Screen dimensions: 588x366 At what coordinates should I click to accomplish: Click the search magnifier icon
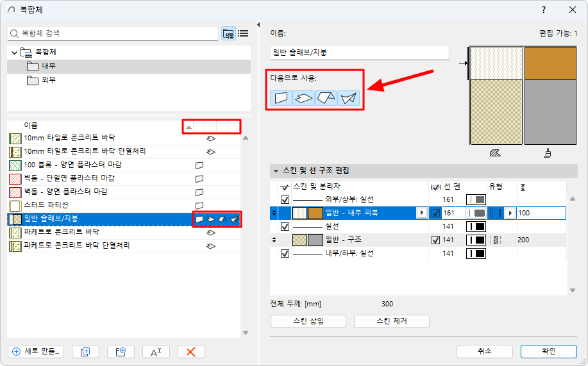click(x=14, y=34)
